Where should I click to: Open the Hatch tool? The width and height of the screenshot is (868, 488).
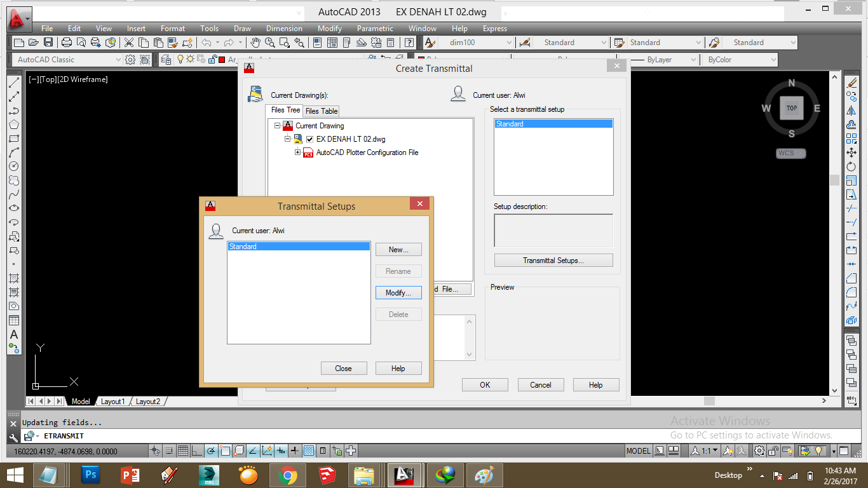[x=14, y=279]
